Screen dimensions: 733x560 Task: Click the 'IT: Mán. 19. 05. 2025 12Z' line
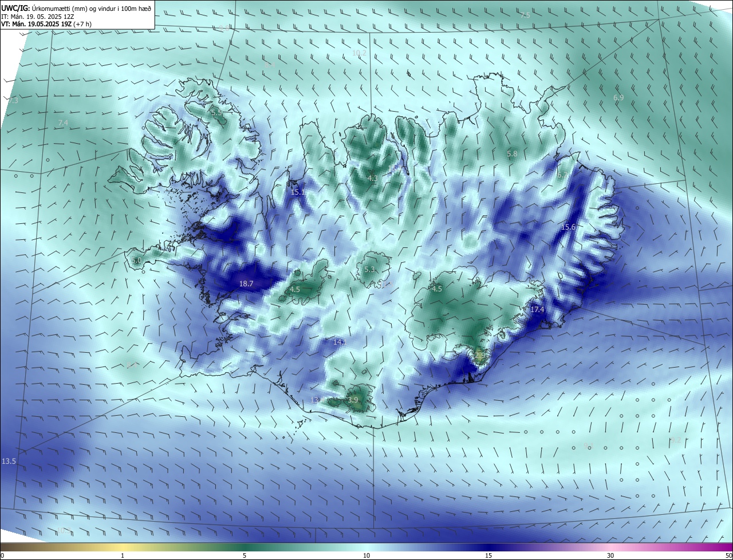tap(38, 17)
